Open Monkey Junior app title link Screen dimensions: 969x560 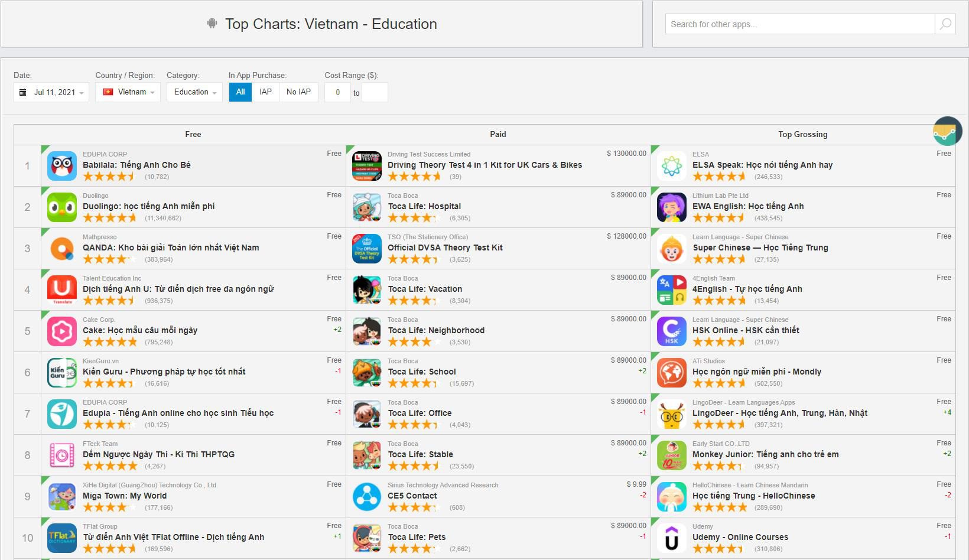point(766,454)
